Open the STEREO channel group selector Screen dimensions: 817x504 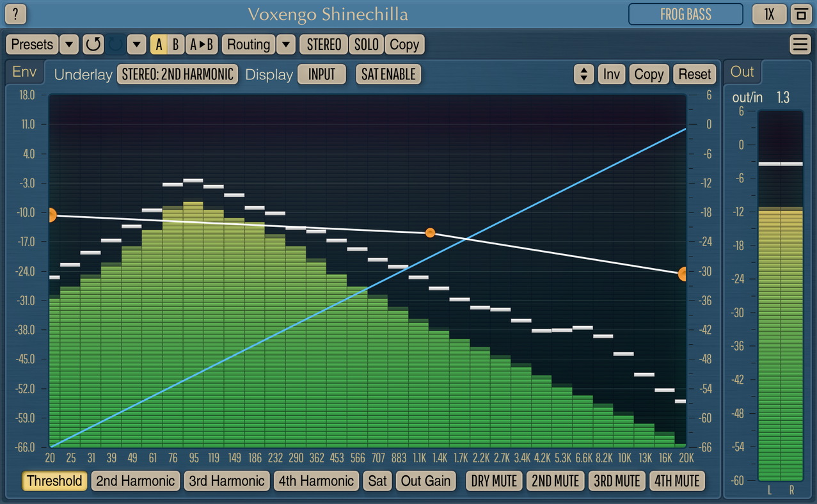[324, 44]
